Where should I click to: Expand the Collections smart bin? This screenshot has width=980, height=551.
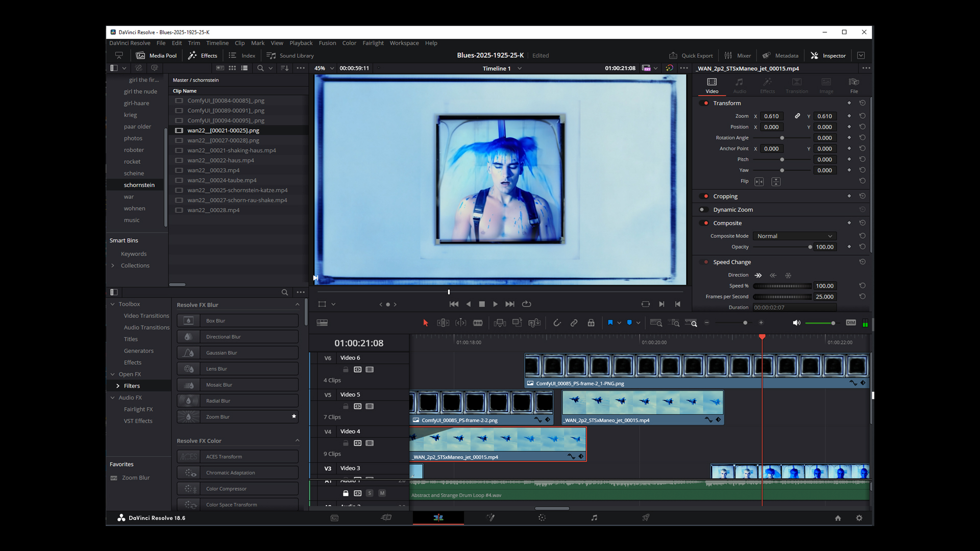pyautogui.click(x=113, y=265)
